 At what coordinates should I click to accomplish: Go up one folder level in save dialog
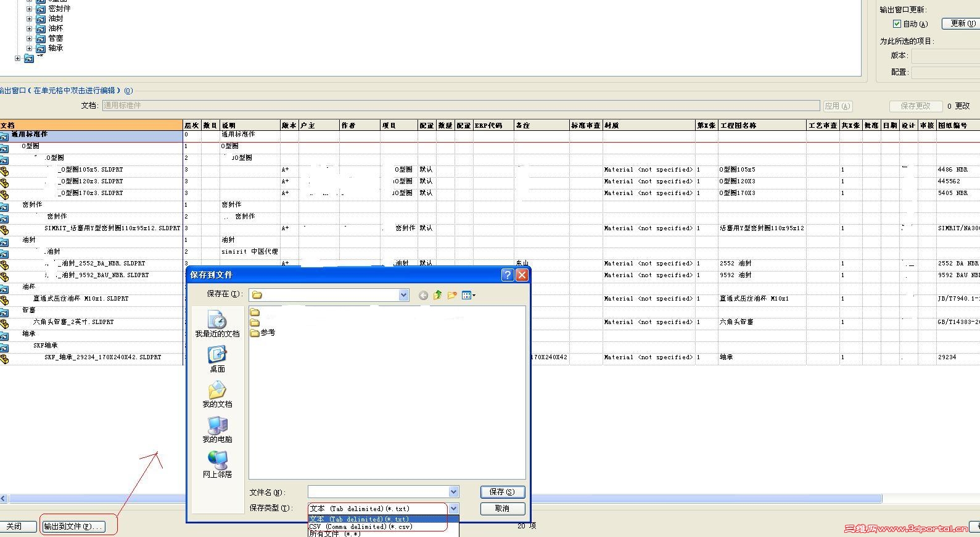coord(438,296)
